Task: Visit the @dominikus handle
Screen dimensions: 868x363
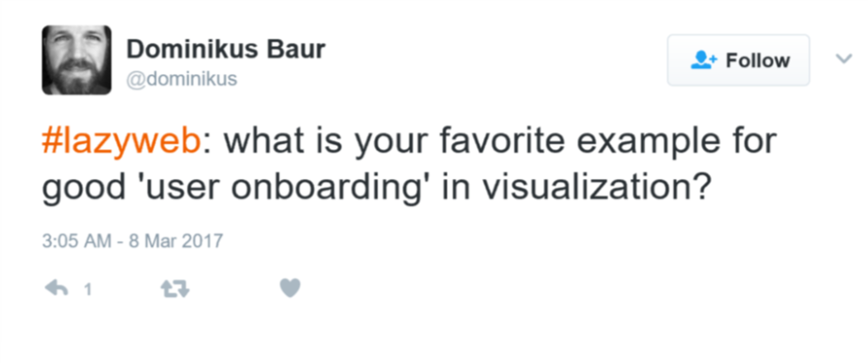Action: 182,79
